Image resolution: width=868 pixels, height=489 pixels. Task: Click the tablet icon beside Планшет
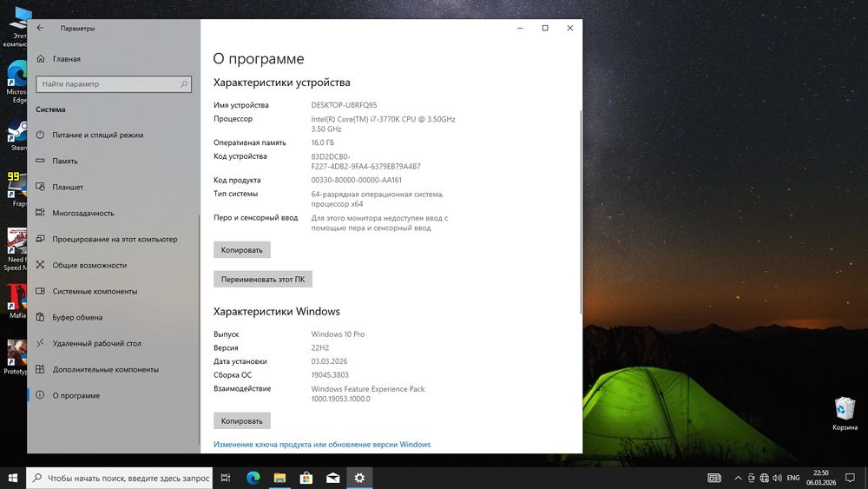tap(41, 187)
